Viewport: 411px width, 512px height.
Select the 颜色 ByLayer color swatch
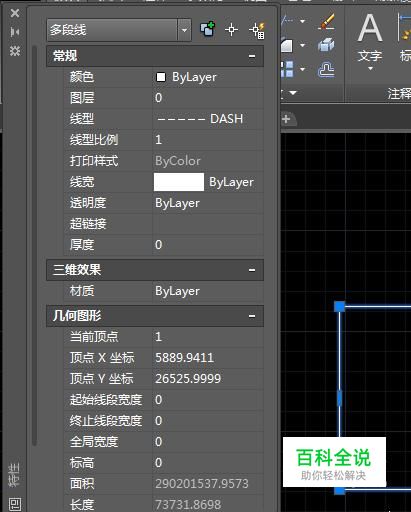pos(161,77)
